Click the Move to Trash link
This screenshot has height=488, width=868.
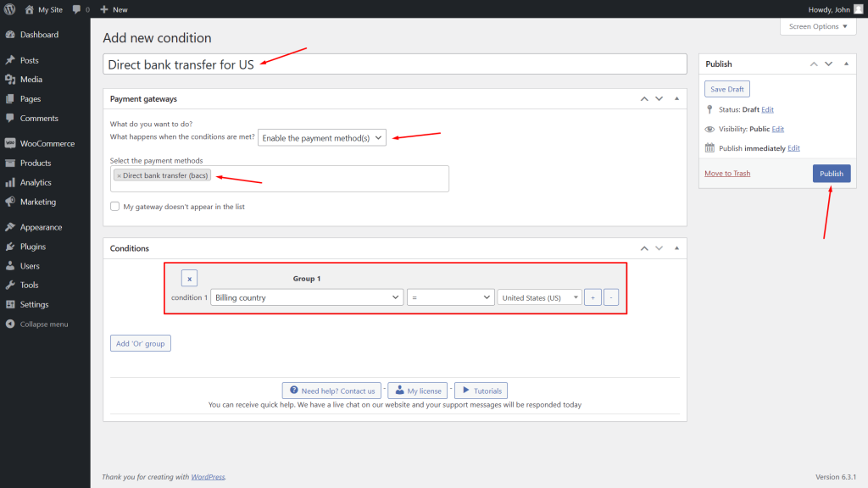pos(726,174)
